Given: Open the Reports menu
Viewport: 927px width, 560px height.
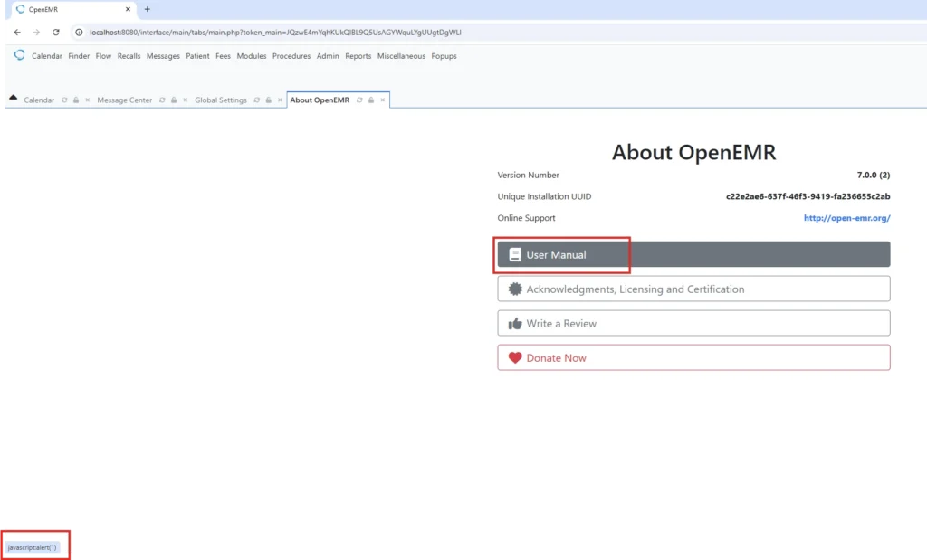Looking at the screenshot, I should 358,56.
